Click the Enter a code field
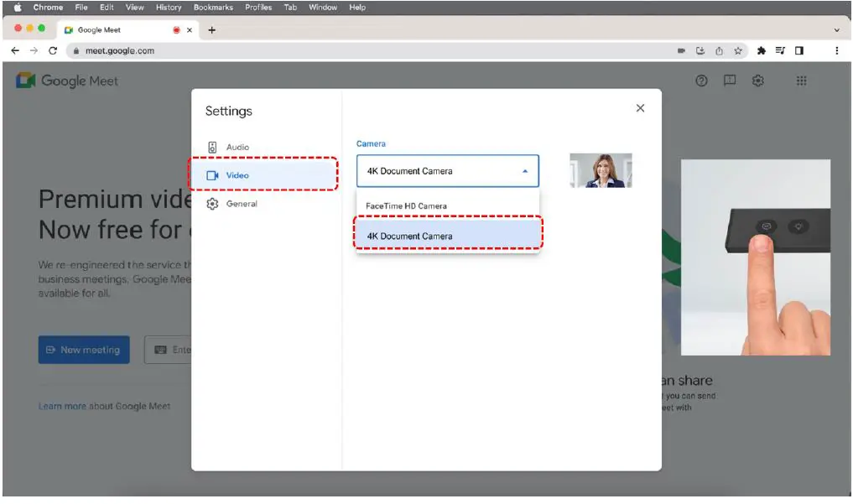 168,350
